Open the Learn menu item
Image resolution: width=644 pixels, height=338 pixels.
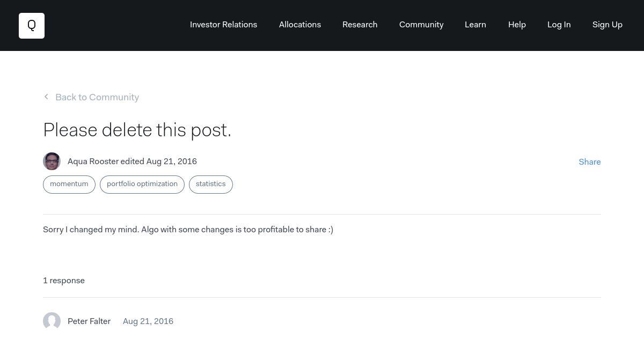[475, 25]
